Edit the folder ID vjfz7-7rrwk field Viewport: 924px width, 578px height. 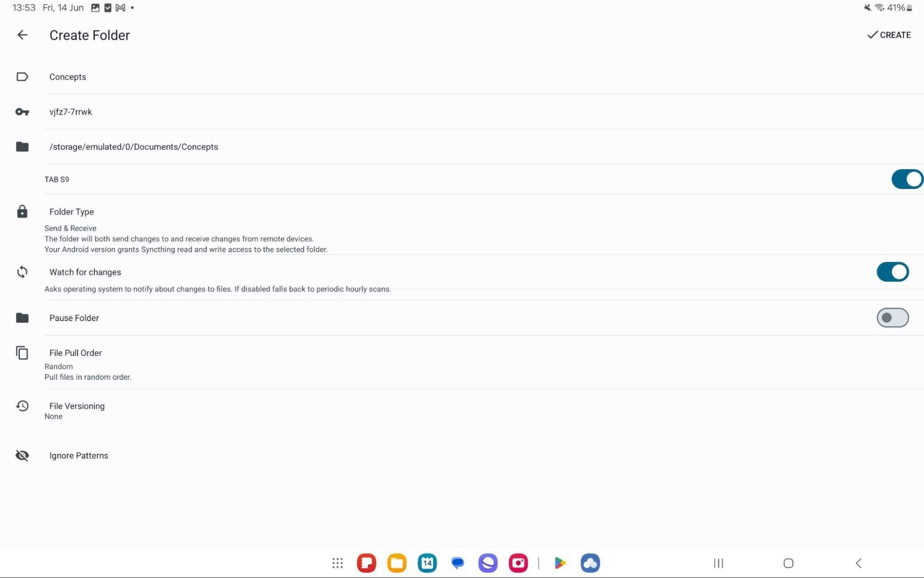[484, 112]
